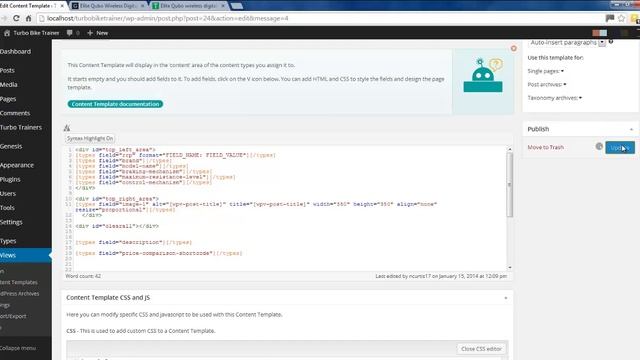Image resolution: width=640 pixels, height=360 pixels.
Task: Click the round spinner icon beside Update
Action: [599, 146]
